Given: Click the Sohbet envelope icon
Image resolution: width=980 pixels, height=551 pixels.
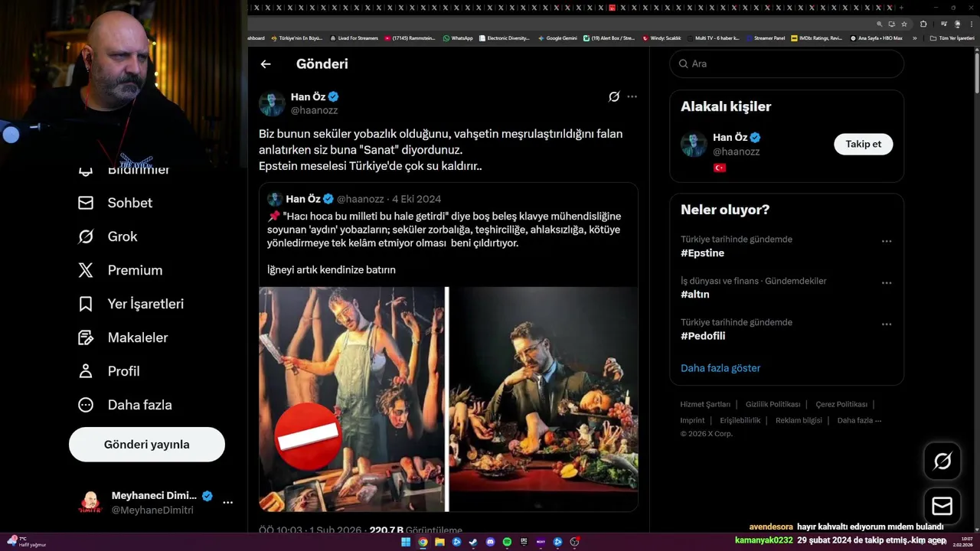Looking at the screenshot, I should click(x=86, y=203).
